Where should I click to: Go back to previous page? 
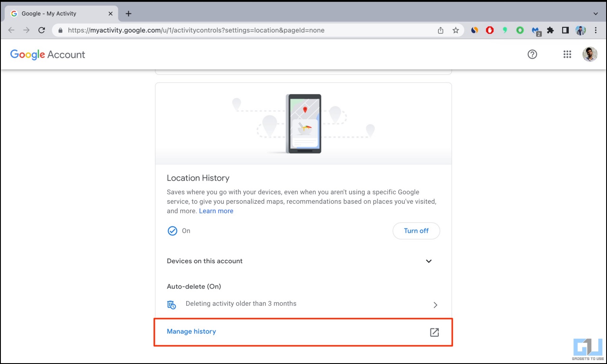point(11,30)
